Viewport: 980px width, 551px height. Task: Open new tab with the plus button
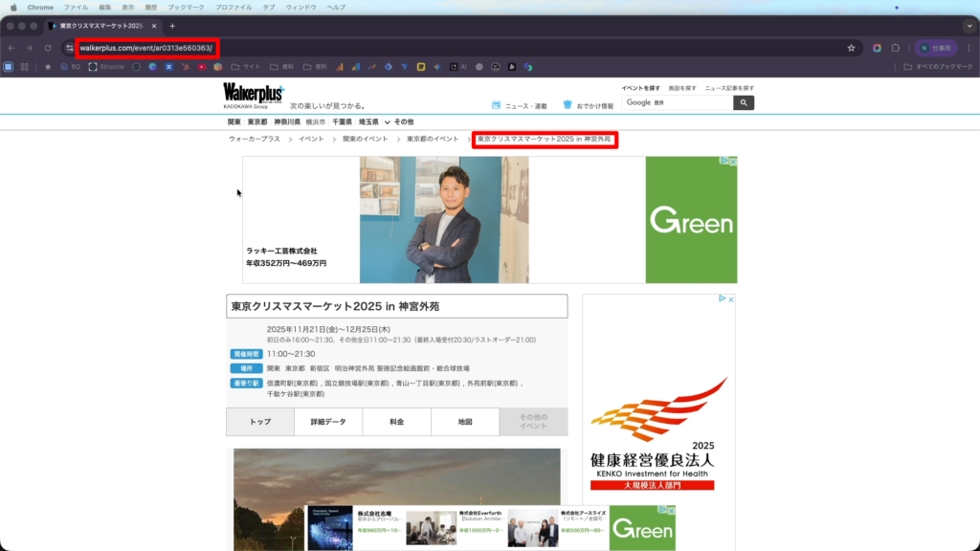click(x=172, y=26)
